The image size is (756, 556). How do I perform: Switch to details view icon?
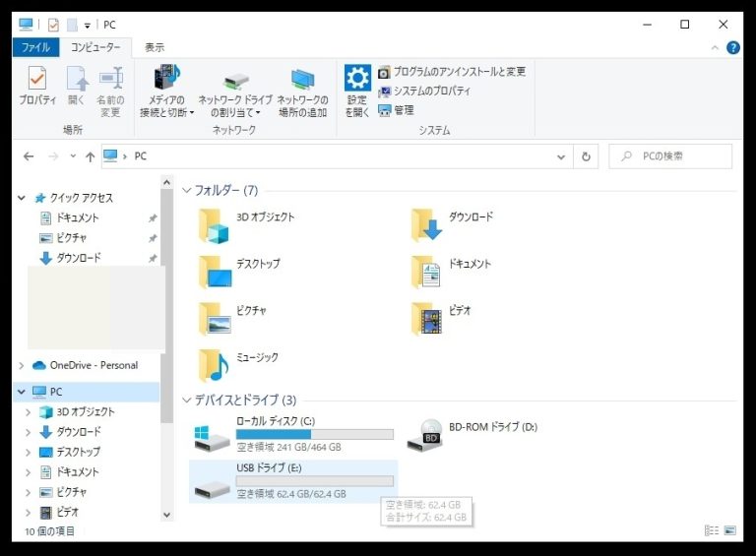[712, 530]
